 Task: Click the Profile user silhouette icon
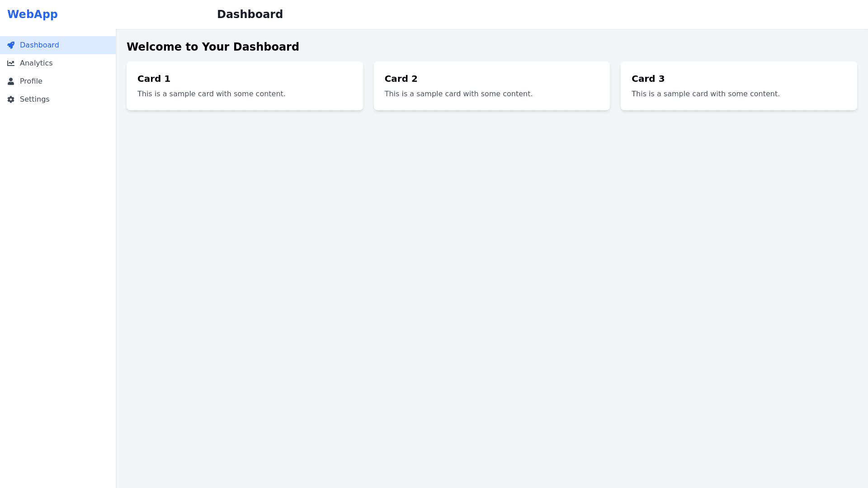pos(11,81)
